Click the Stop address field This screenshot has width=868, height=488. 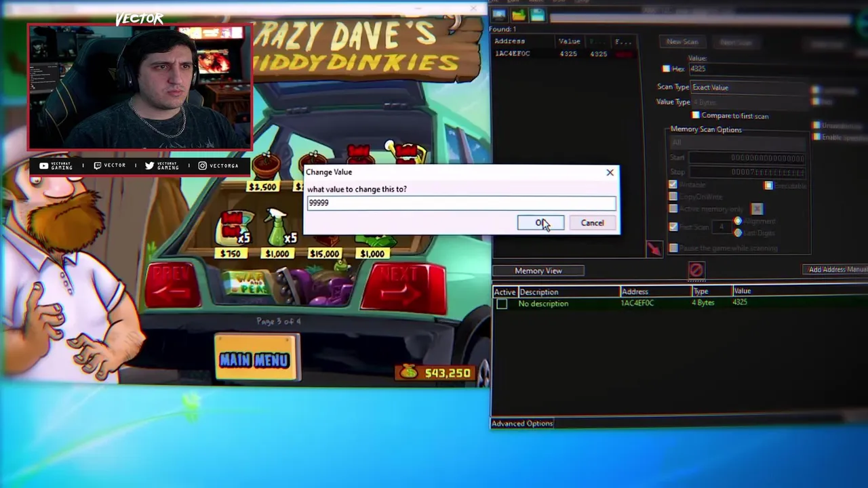748,172
